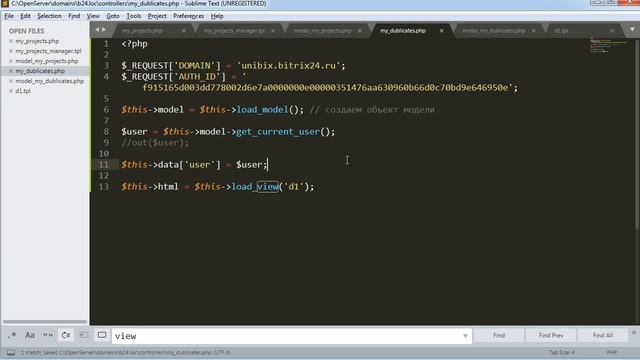
Task: Open the File menu
Action: point(9,16)
